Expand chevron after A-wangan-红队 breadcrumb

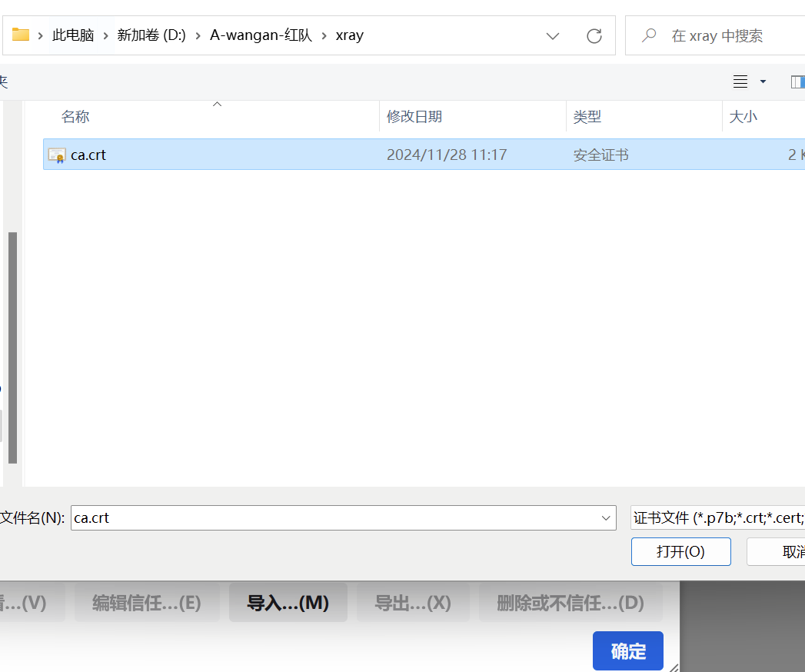324,36
